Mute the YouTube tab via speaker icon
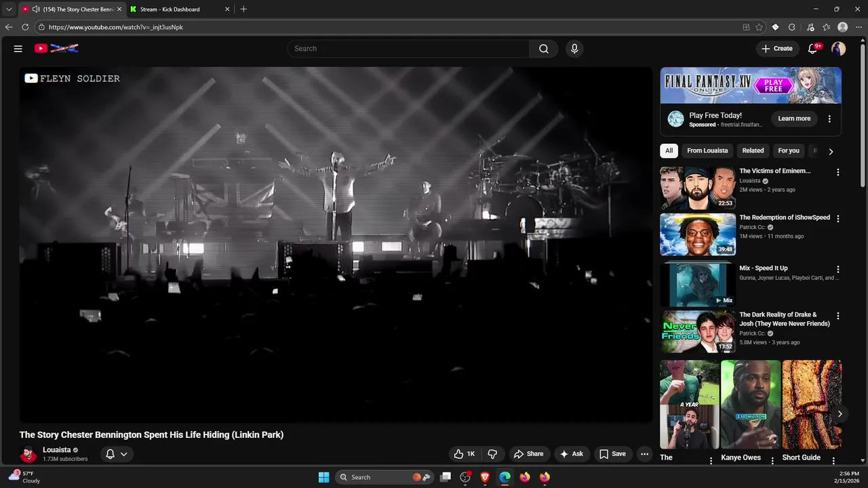 point(35,9)
